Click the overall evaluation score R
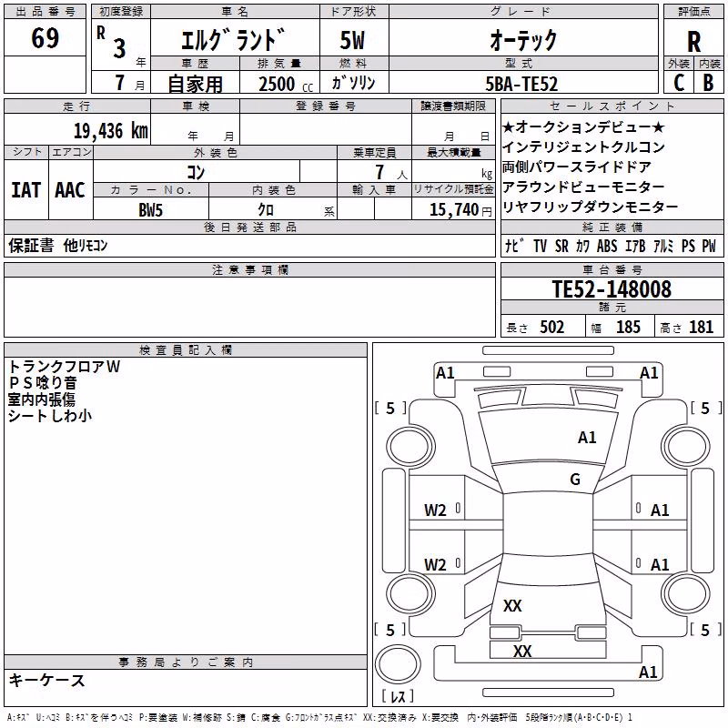728x728 pixels. pyautogui.click(x=693, y=42)
